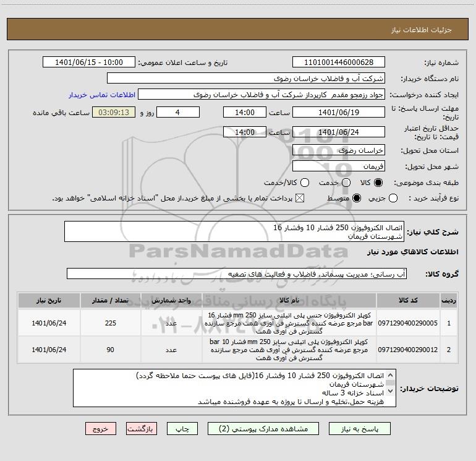Click the remaining days field showing 4
The height and width of the screenshot is (461, 476).
178,113
